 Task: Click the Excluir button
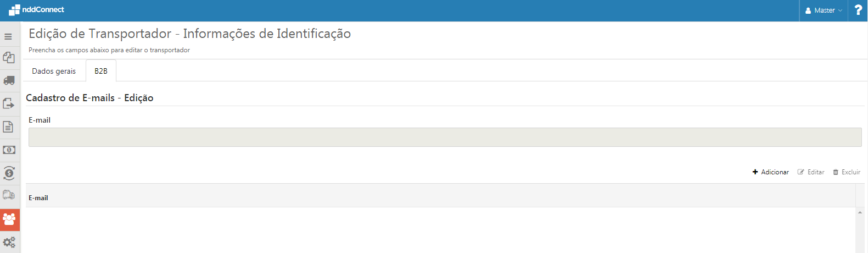(847, 172)
